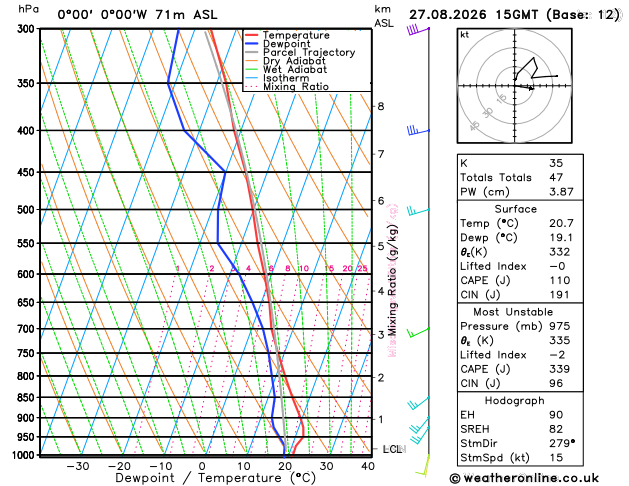Click the PW (cm) value 3.87
Screen dimensions: 629x486
[561, 192]
